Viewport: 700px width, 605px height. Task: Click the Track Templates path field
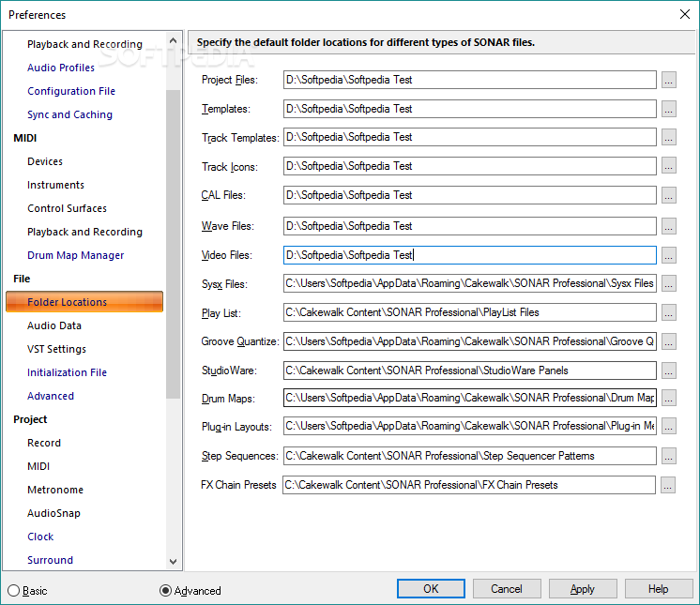click(470, 137)
